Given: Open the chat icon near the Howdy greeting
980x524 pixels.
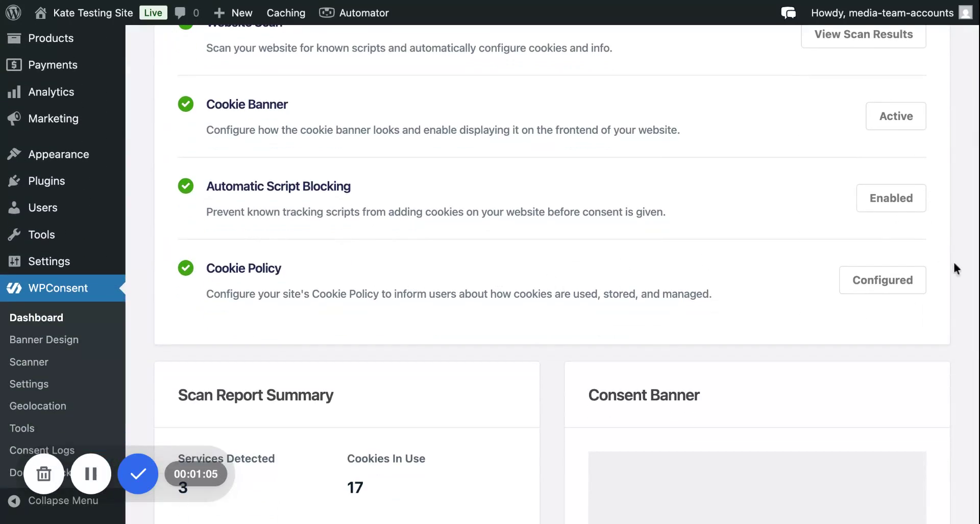Looking at the screenshot, I should coord(788,12).
